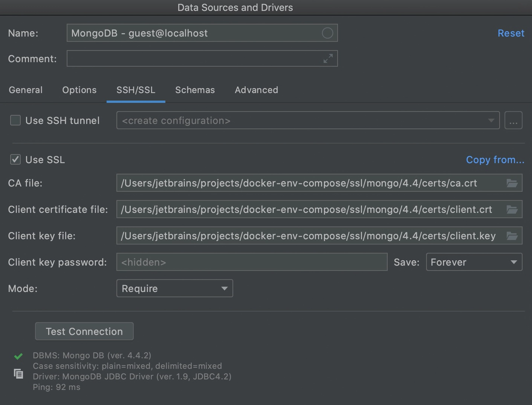Screen dimensions: 532x405
Task: Open the Advanced tab
Action: point(257,90)
